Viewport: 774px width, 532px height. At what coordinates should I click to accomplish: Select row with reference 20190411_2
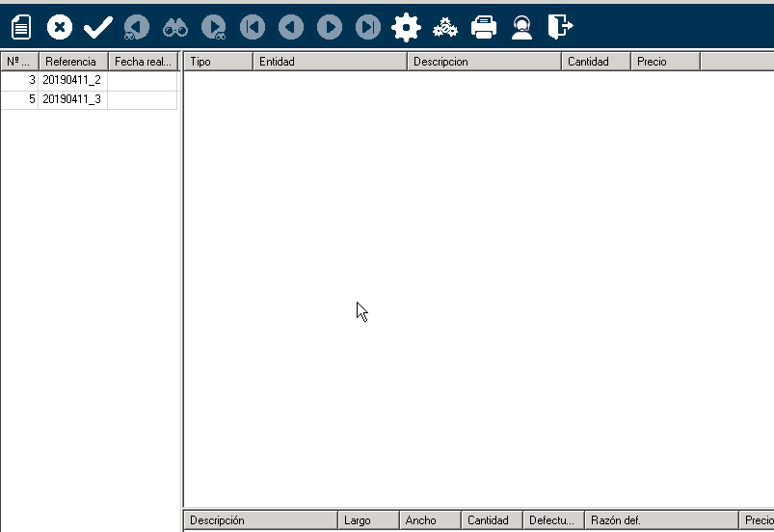pyautogui.click(x=71, y=80)
